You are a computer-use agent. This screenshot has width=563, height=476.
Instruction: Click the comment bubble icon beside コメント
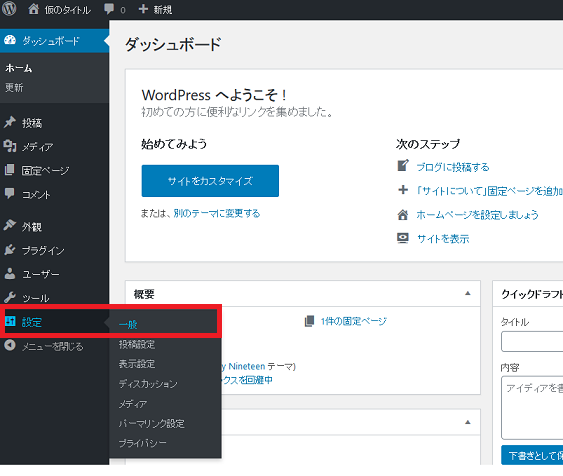click(10, 193)
